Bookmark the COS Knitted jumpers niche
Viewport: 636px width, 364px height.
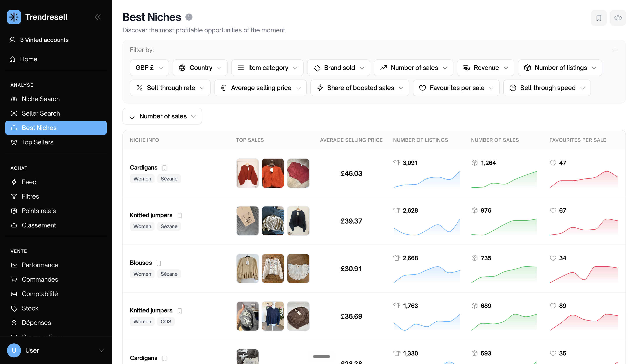click(179, 311)
